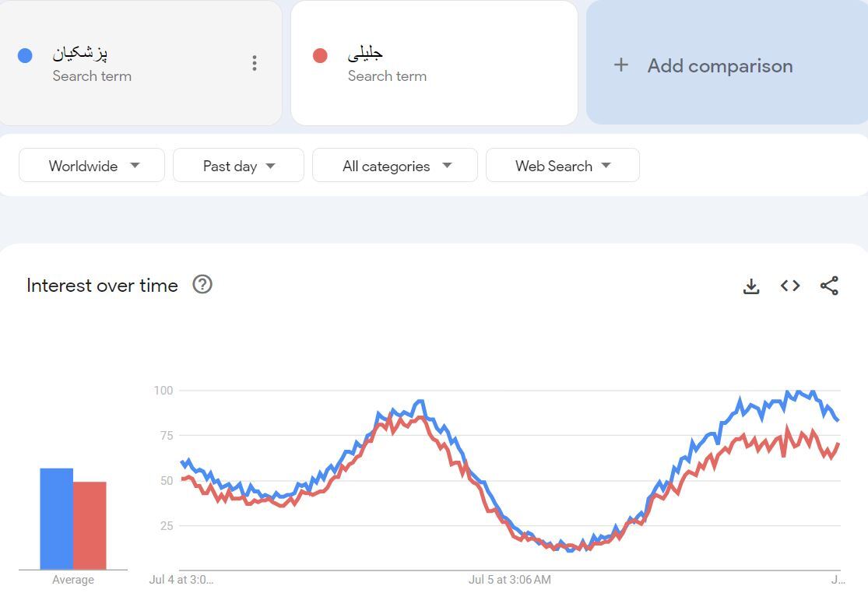Open three-dot menu for first search term
868x600 pixels.
tap(254, 63)
